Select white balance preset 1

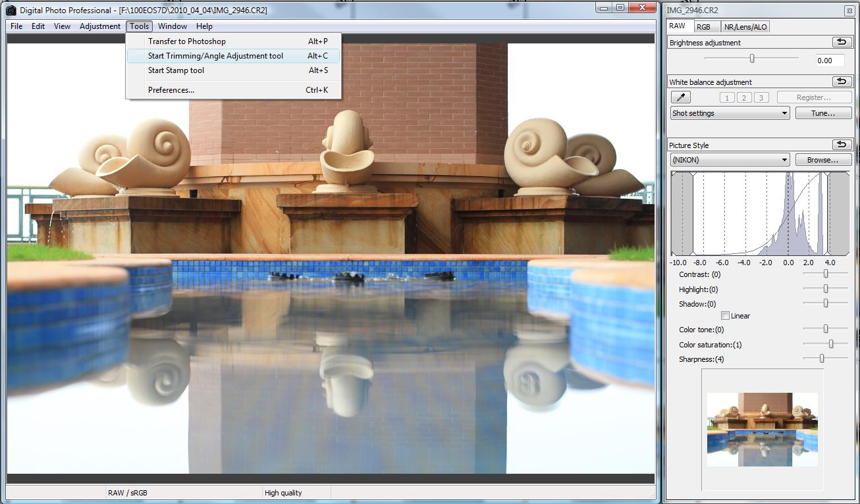[x=727, y=97]
